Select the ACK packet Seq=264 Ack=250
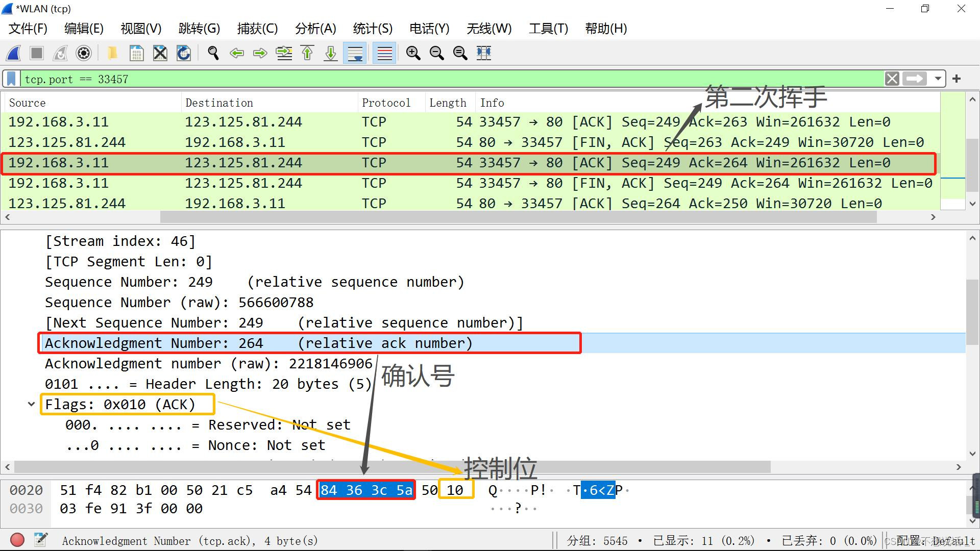The image size is (980, 551). pos(470,203)
